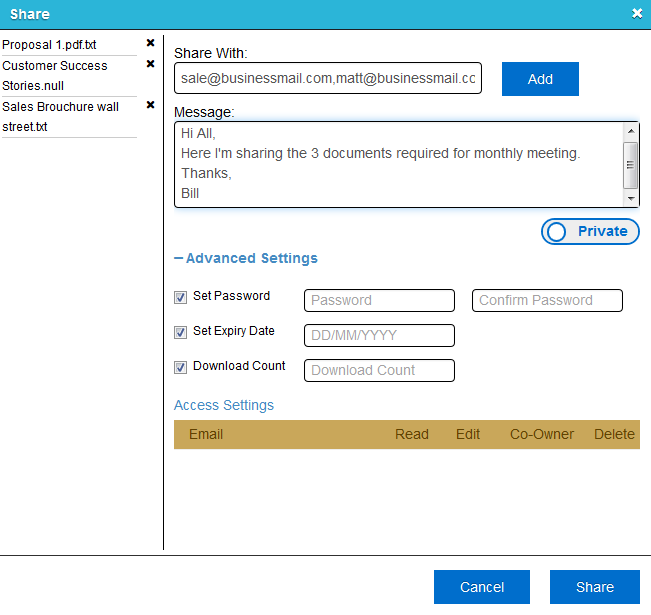Click the Share button at bottom
Screen dimensions: 651x615
pos(595,587)
